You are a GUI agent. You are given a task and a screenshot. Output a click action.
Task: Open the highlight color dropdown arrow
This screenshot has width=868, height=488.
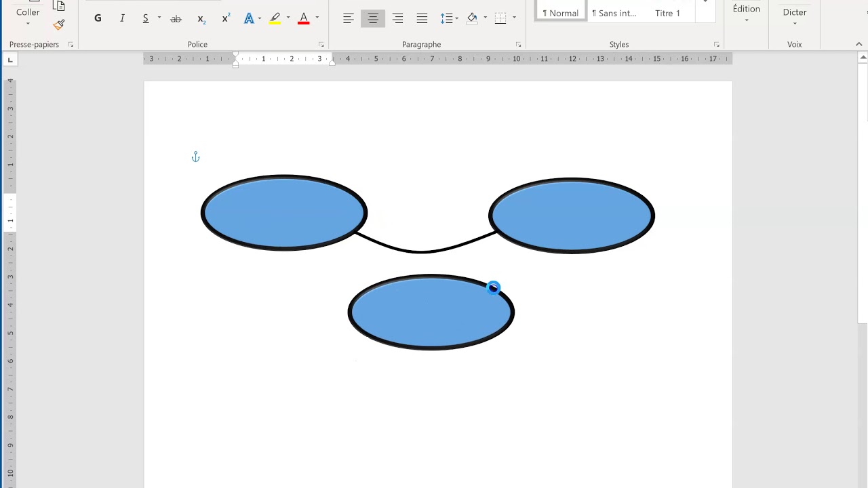pyautogui.click(x=288, y=18)
